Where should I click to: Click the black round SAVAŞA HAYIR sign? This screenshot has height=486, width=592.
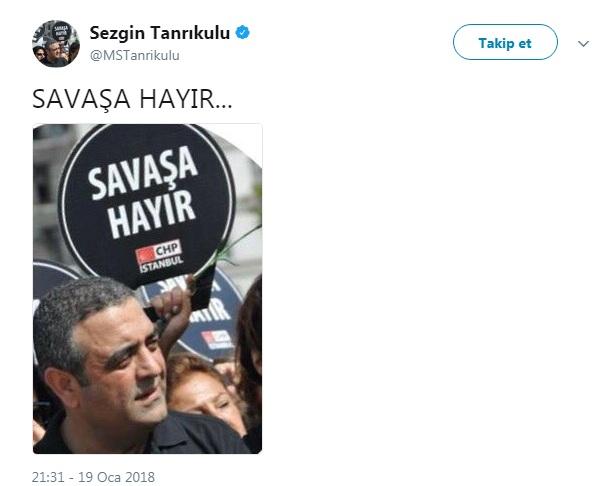147,206
